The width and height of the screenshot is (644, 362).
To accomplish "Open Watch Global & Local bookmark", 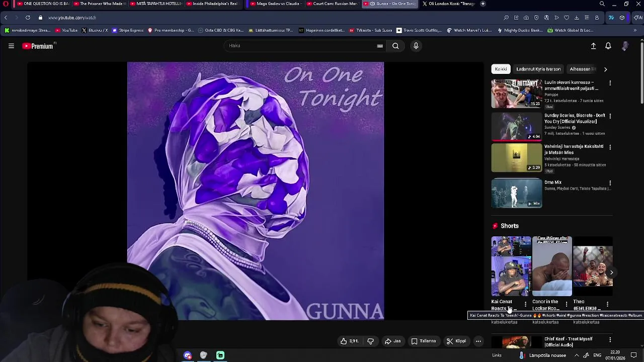I will pos(571,30).
